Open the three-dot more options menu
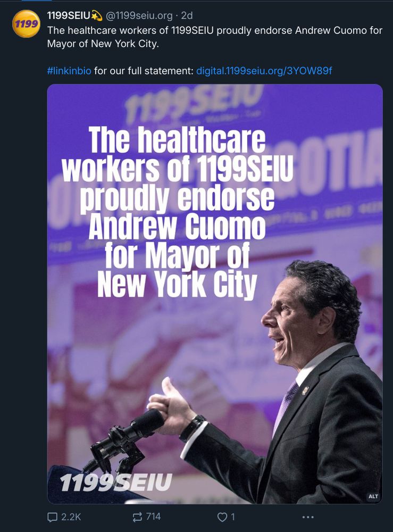This screenshot has width=393, height=532. click(x=307, y=517)
